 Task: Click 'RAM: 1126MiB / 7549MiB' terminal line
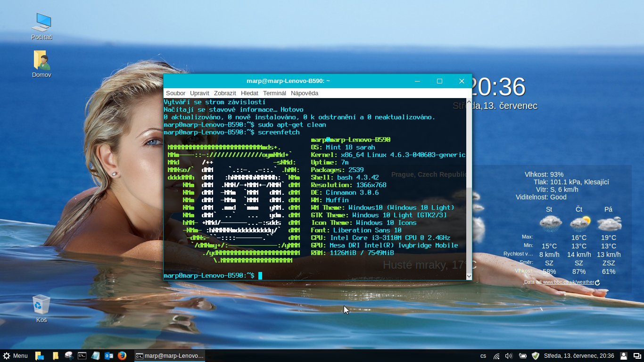[353, 253]
